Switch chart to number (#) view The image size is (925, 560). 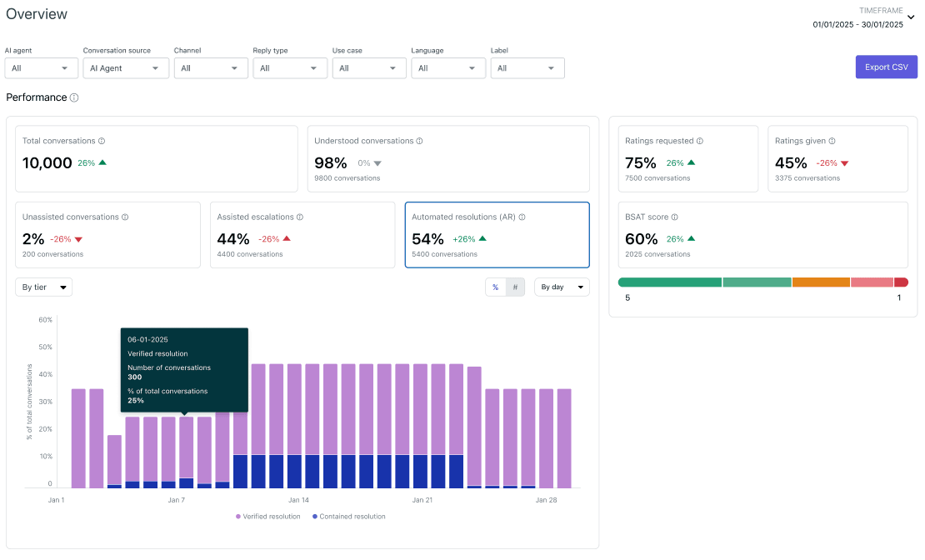(x=515, y=287)
